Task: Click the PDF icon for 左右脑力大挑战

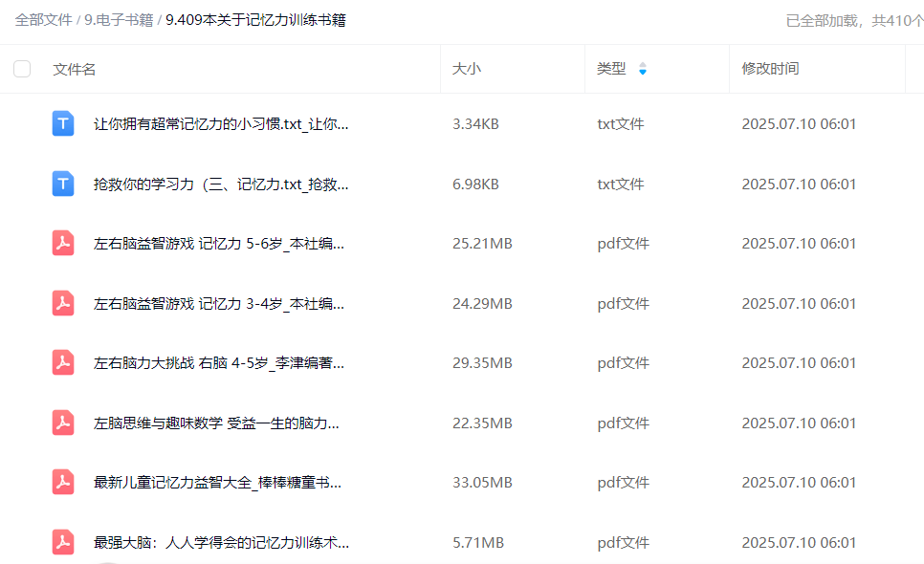Action: (63, 362)
